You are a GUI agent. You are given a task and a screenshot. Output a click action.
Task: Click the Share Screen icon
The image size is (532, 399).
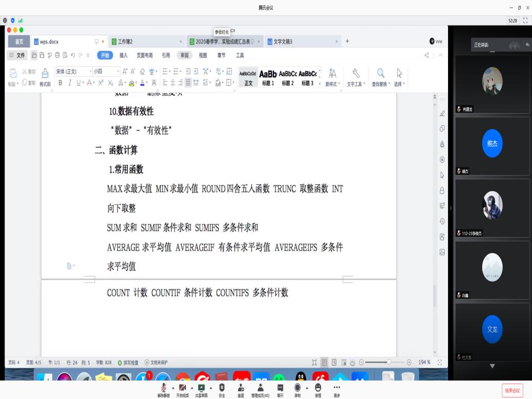point(201,388)
